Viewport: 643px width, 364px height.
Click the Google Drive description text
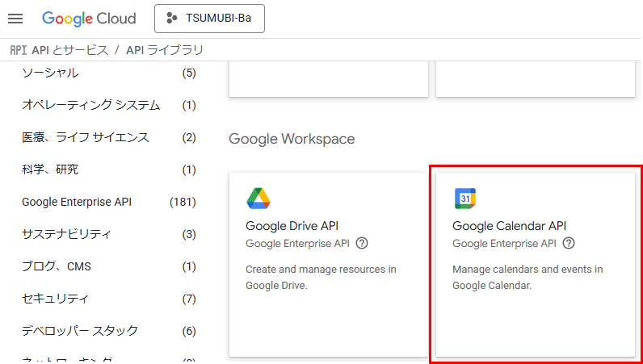(321, 278)
